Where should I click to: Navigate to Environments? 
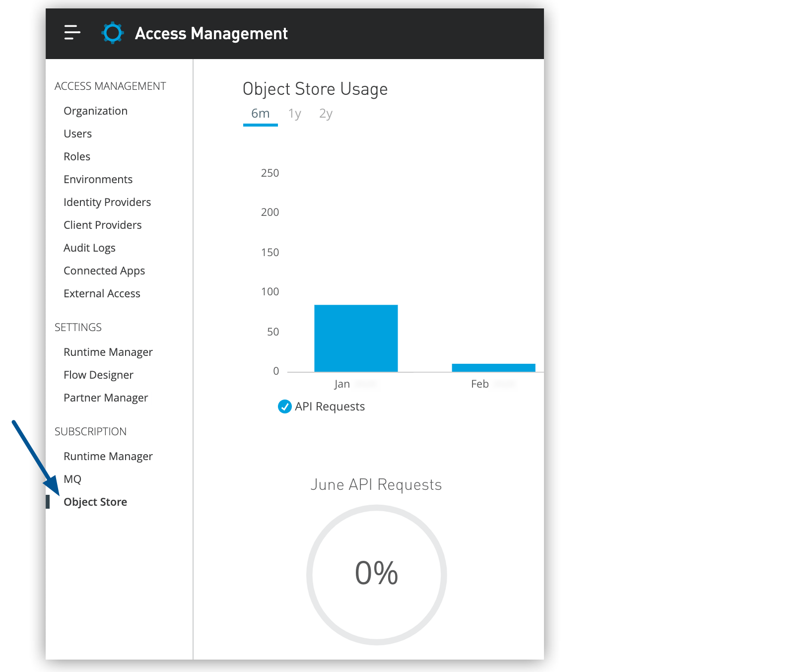pos(98,179)
